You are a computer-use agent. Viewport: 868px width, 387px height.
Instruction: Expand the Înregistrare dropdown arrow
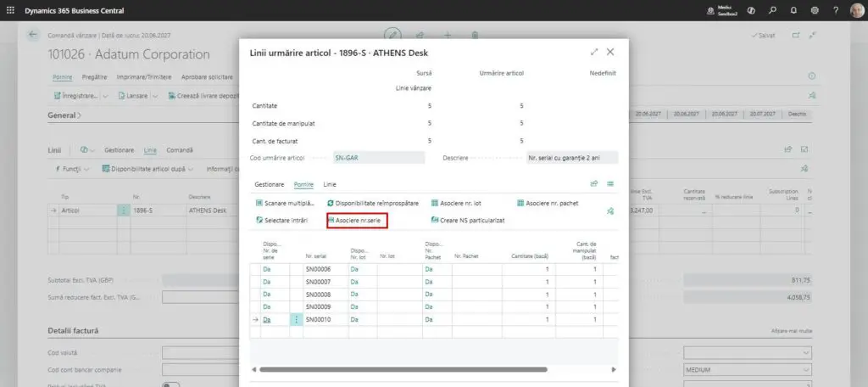coord(105,95)
